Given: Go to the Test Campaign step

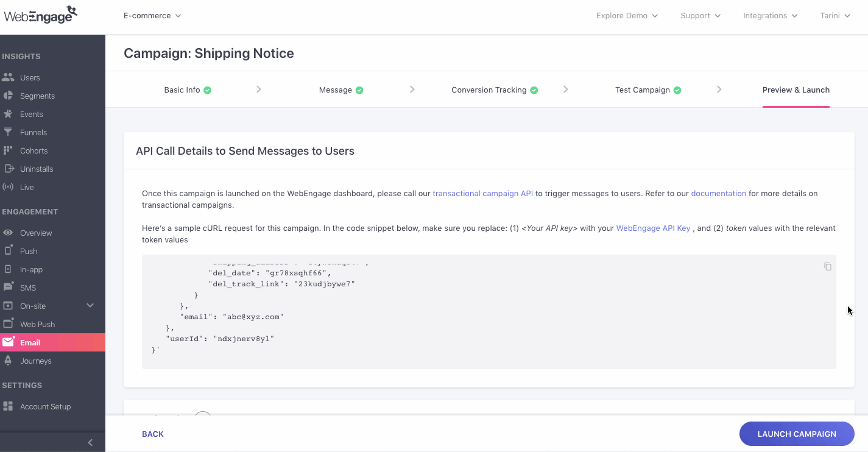Looking at the screenshot, I should pos(648,90).
